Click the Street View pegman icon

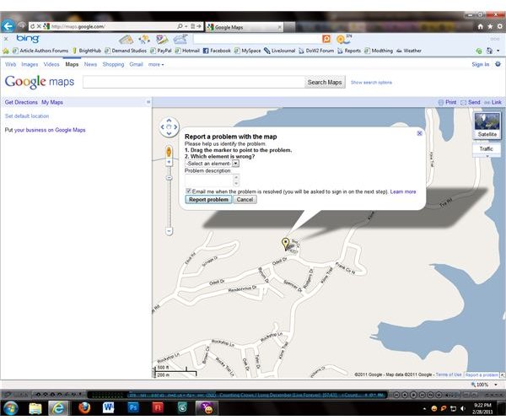pos(169,152)
